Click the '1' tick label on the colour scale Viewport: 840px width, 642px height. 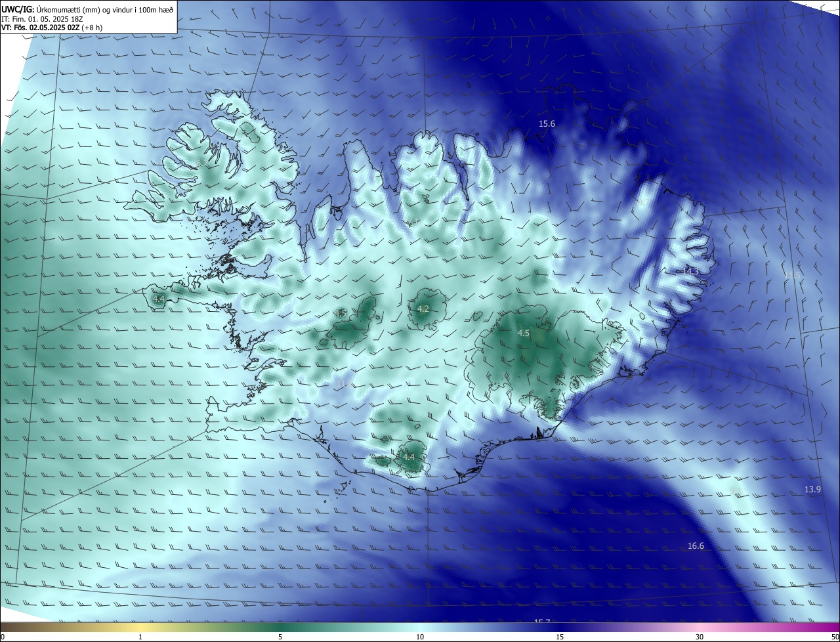click(140, 637)
